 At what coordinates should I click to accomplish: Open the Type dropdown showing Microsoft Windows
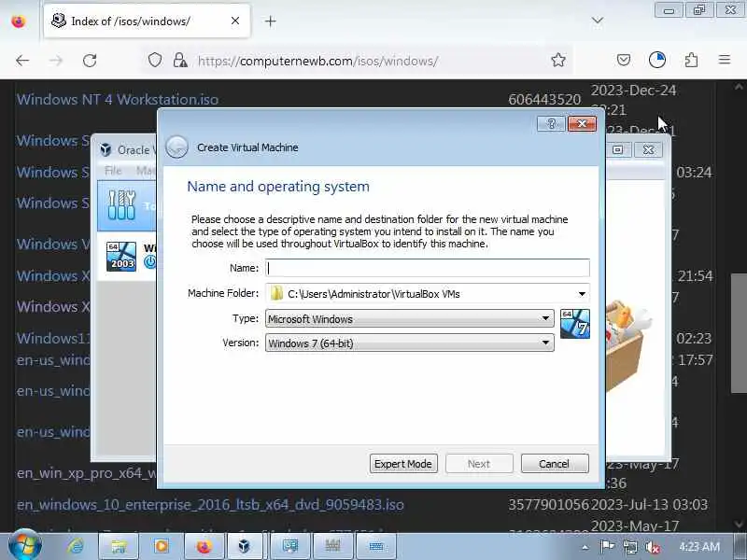coord(410,318)
